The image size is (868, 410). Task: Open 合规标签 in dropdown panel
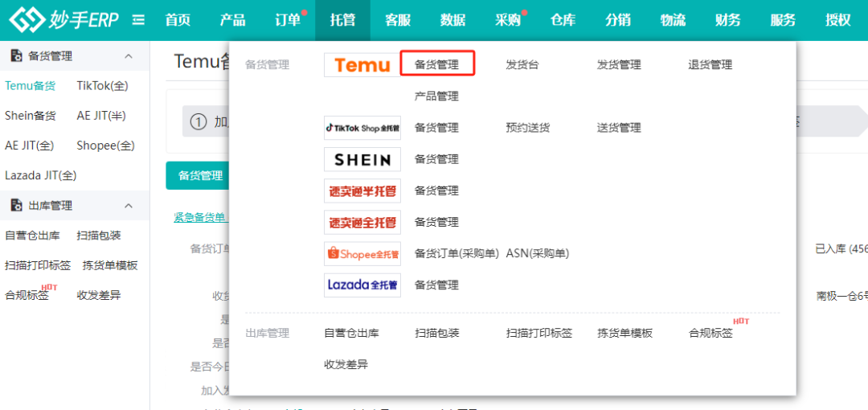(710, 334)
